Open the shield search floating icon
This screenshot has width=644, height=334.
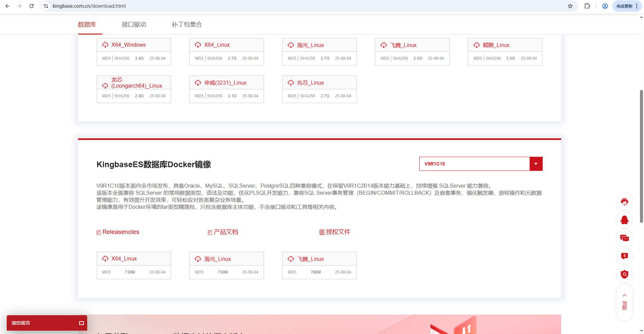(625, 274)
